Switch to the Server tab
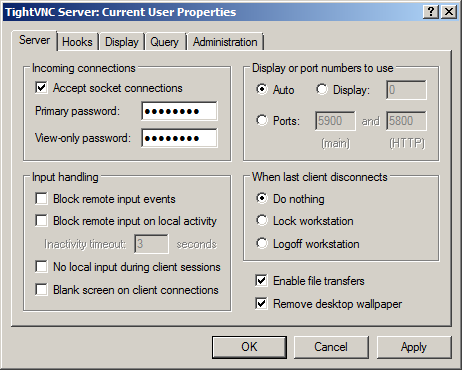 34,40
